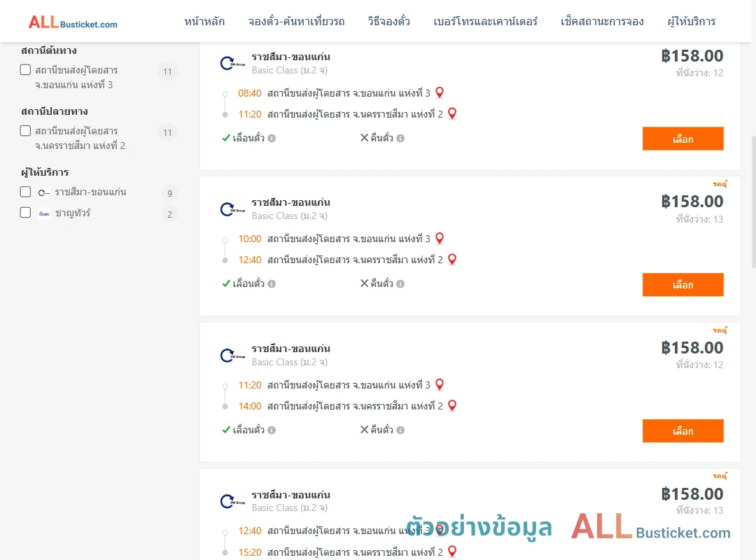Viewport: 756px width, 560px height.
Task: Click operator logo on the 11:20 to 14:00 trip card
Action: click(232, 356)
